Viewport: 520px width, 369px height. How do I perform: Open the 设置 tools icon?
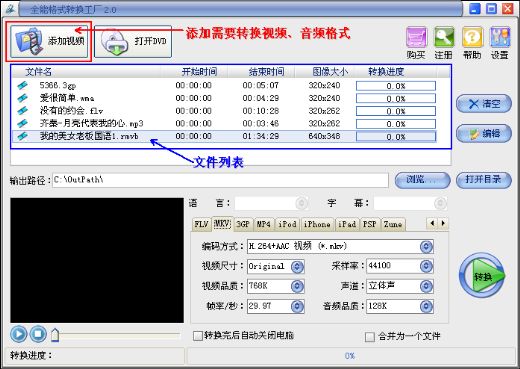[x=500, y=38]
